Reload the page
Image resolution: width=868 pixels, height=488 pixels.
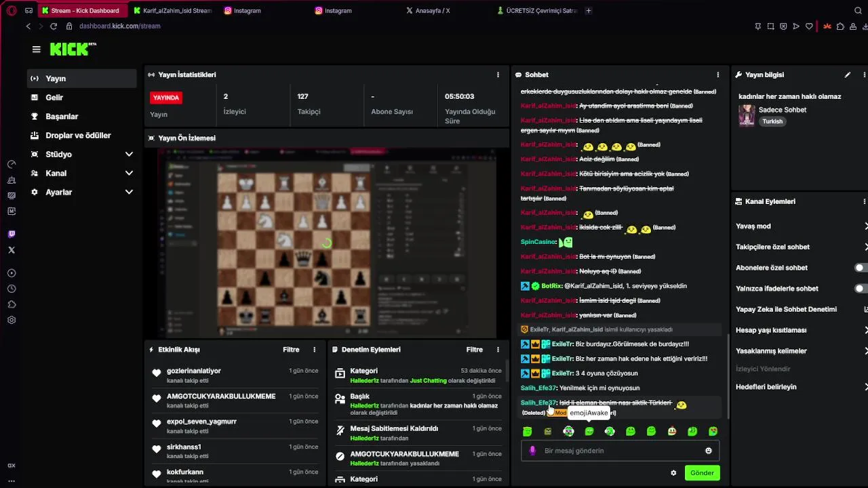(54, 26)
